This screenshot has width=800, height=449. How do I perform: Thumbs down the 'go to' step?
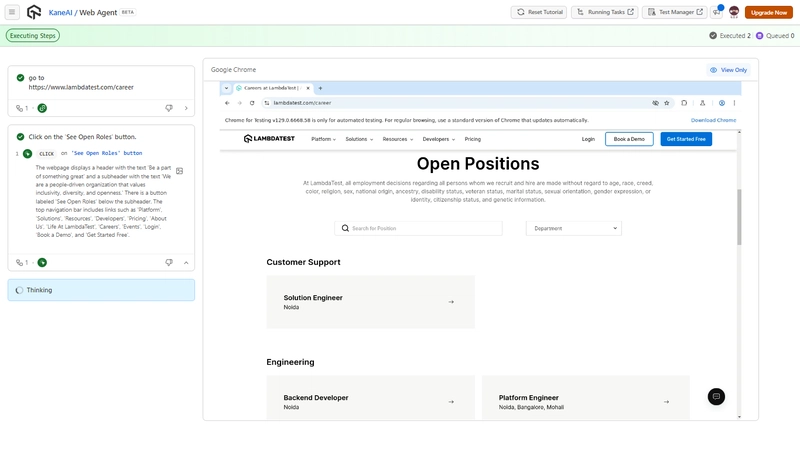[x=169, y=108]
